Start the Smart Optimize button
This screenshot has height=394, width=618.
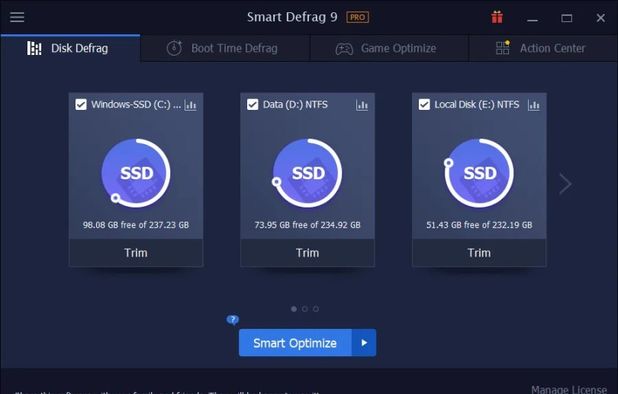tap(295, 343)
